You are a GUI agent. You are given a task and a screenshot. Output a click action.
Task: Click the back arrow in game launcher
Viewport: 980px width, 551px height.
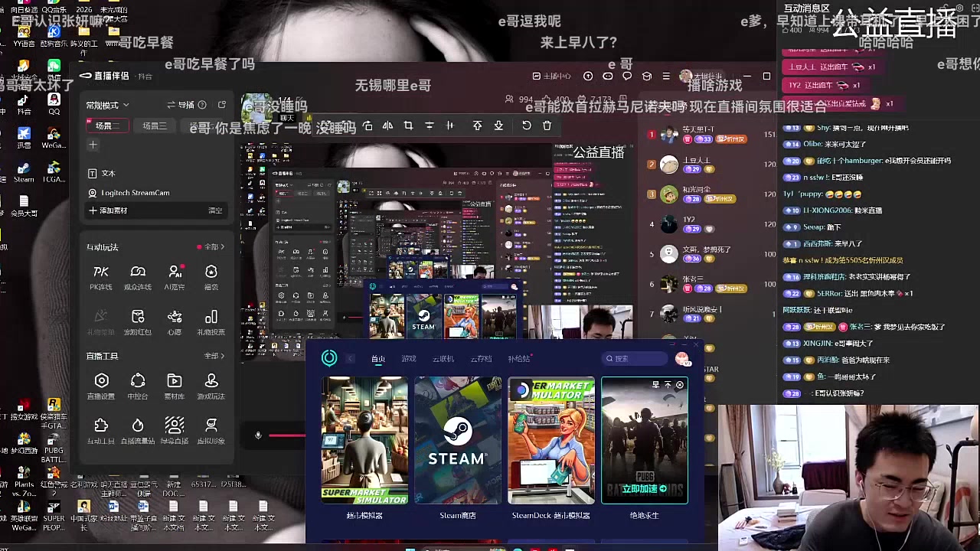351,359
